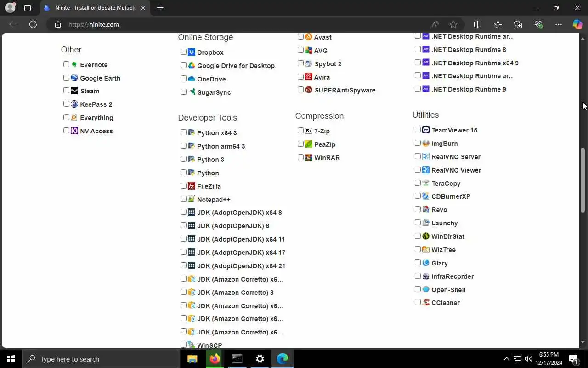Click the InfraRecorder label
This screenshot has height=368, width=588.
pos(452,276)
